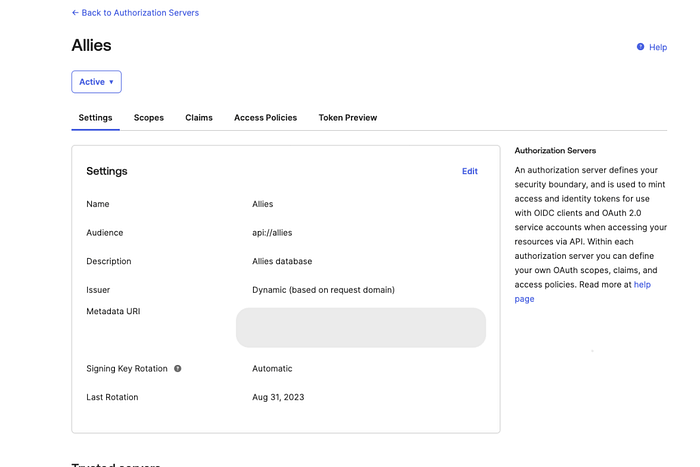This screenshot has width=700, height=467.
Task: Click the Help question mark icon
Action: tap(641, 47)
